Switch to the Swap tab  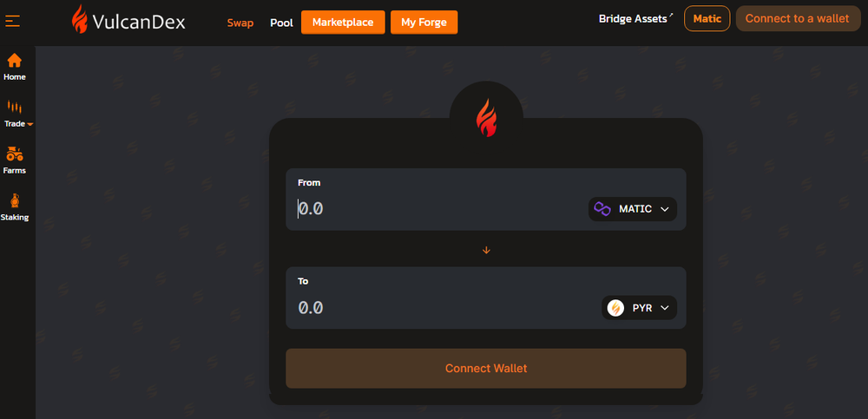click(x=240, y=23)
